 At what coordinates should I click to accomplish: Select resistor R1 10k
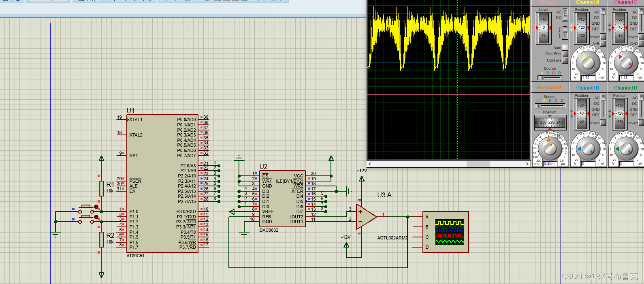(x=101, y=188)
